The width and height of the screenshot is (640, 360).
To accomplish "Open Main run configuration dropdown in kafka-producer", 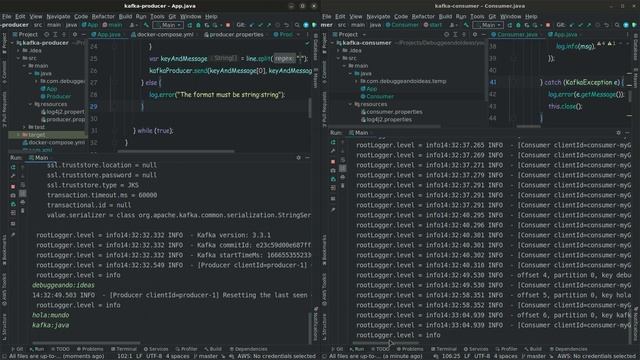I will point(168,25).
